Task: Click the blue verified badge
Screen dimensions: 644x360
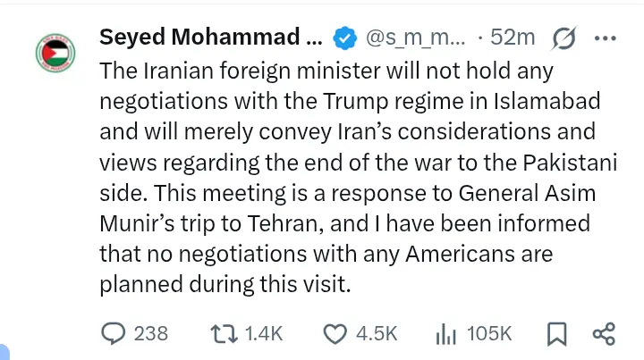Action: click(x=343, y=38)
